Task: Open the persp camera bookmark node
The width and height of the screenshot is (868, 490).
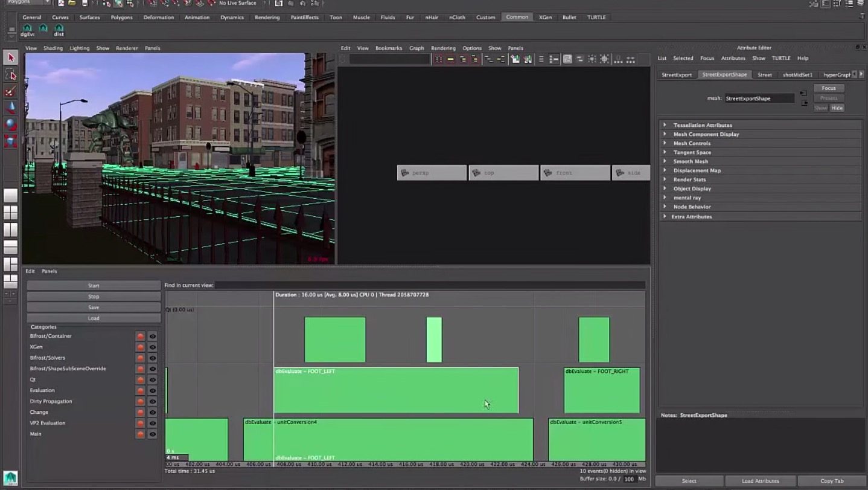Action: coord(432,173)
